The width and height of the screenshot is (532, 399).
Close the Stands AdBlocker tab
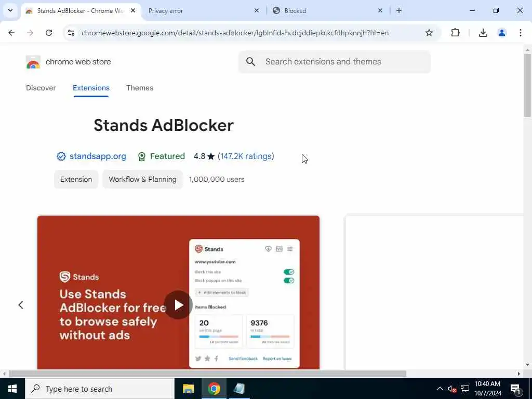coord(133,10)
